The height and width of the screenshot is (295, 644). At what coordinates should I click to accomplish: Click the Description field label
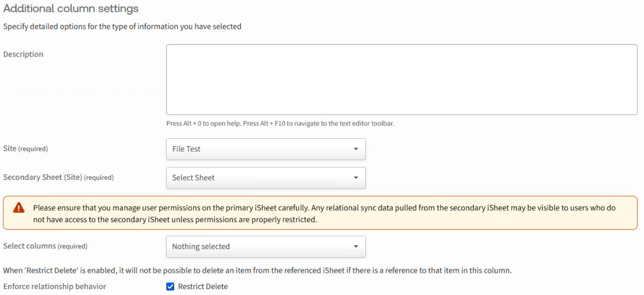tap(23, 55)
